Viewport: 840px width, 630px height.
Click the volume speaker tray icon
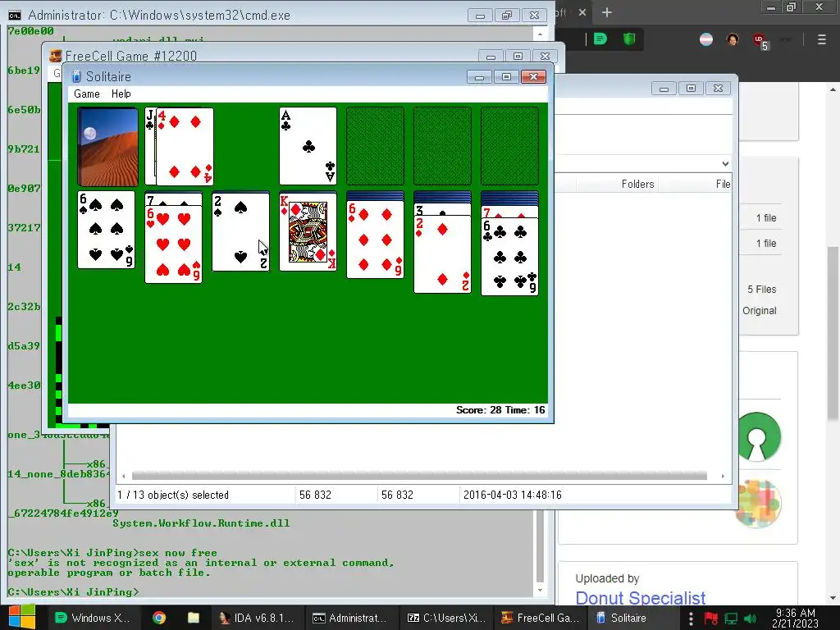tap(751, 619)
